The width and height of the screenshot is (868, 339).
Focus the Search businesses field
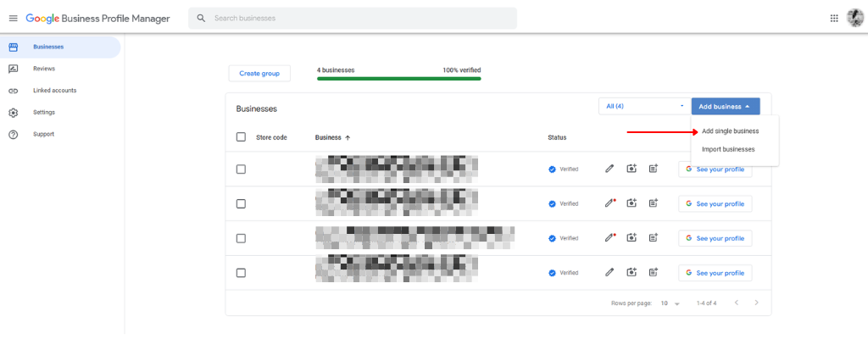click(353, 19)
